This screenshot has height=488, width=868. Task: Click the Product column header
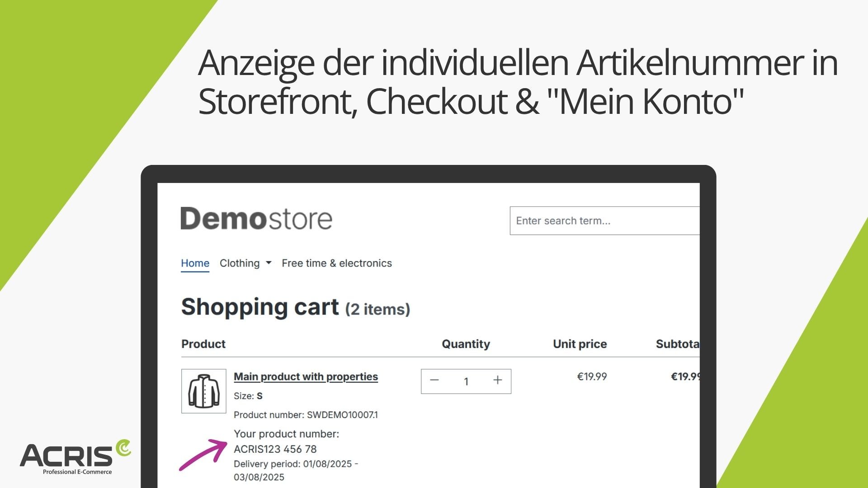coord(203,344)
